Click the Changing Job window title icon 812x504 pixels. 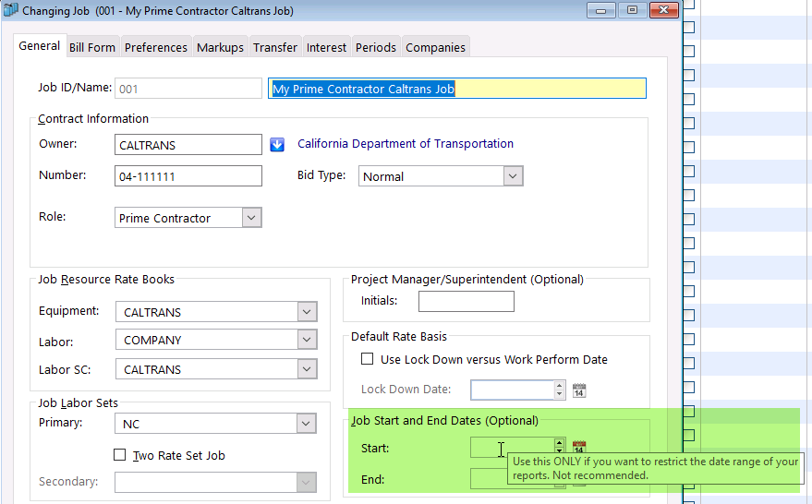pyautogui.click(x=10, y=10)
